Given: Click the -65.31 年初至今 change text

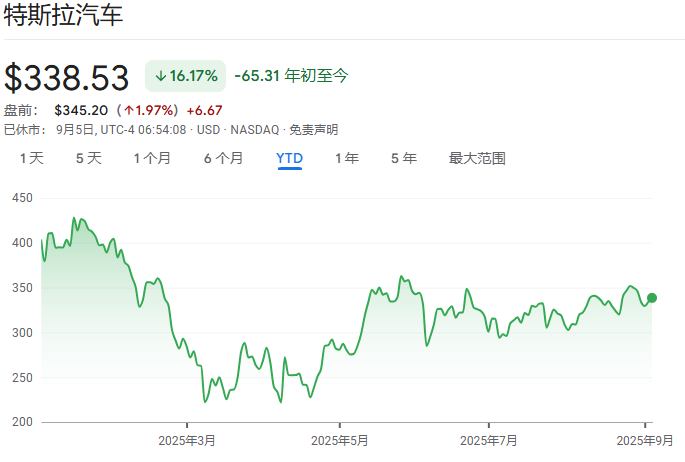Looking at the screenshot, I should click(x=291, y=76).
